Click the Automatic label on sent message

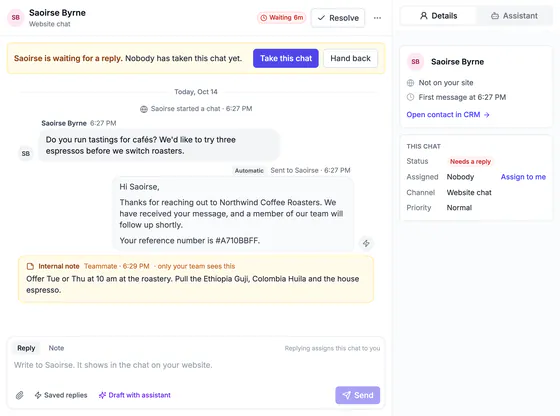click(249, 171)
